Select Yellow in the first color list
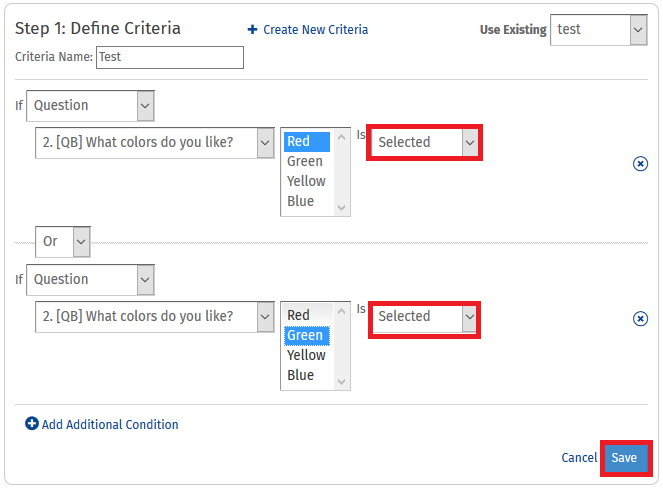 pos(306,181)
